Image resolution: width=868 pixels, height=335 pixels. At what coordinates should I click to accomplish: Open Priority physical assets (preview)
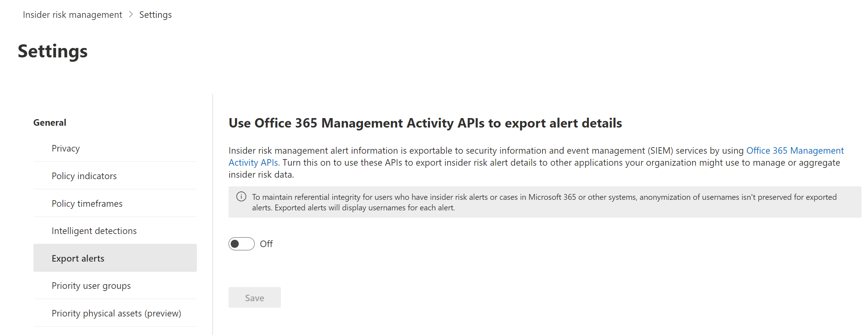pos(116,313)
